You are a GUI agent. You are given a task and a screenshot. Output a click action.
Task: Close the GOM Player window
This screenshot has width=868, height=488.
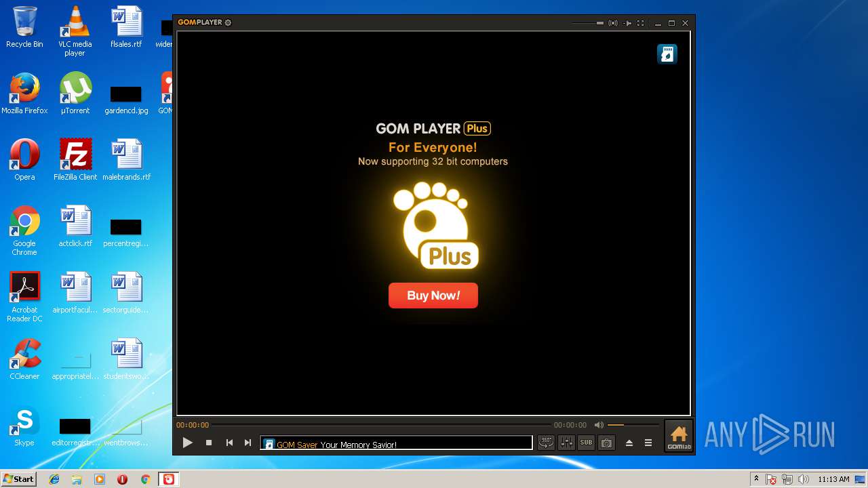pyautogui.click(x=685, y=23)
